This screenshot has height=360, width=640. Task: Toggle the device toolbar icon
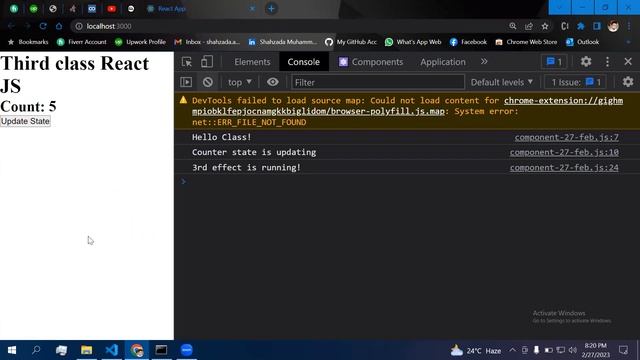(x=207, y=62)
